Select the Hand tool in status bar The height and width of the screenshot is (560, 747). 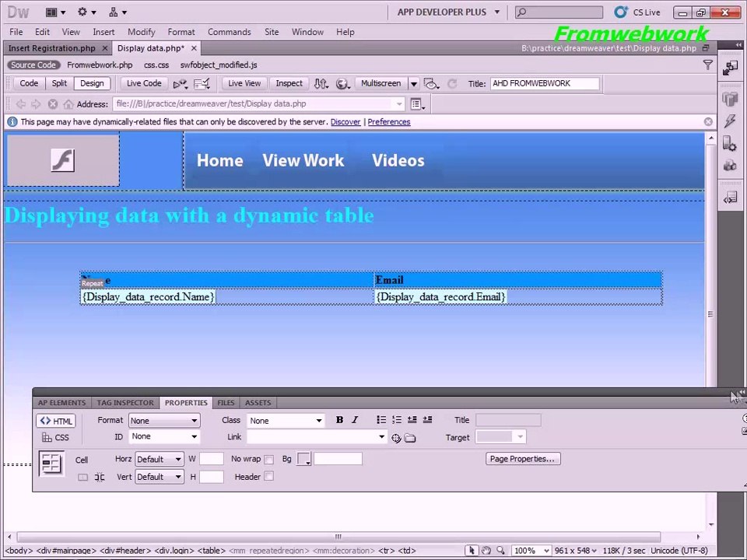click(x=486, y=551)
